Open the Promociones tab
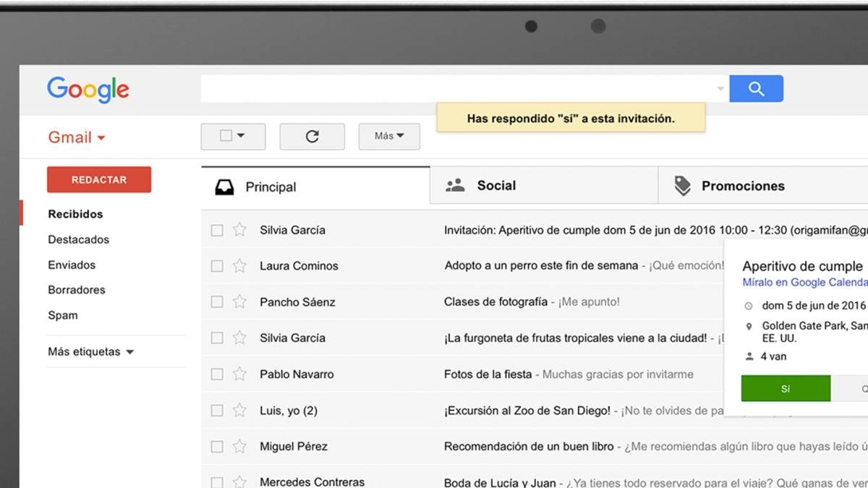 point(742,186)
